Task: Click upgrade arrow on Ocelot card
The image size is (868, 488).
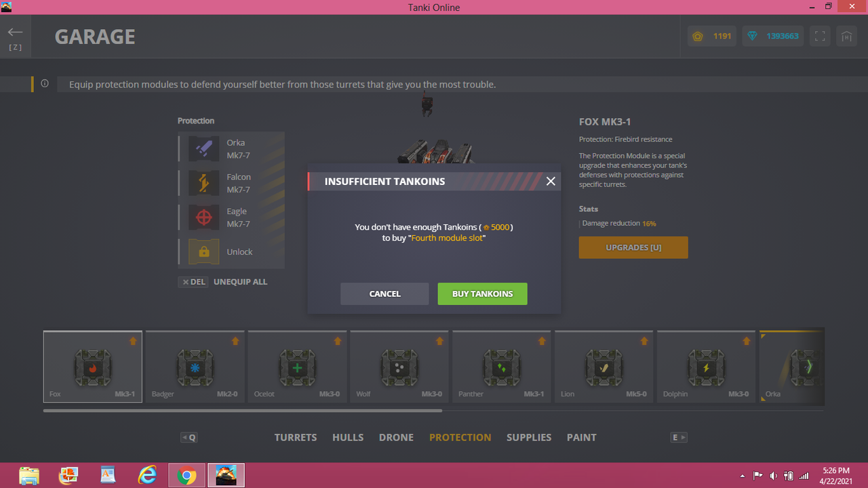Action: point(338,341)
